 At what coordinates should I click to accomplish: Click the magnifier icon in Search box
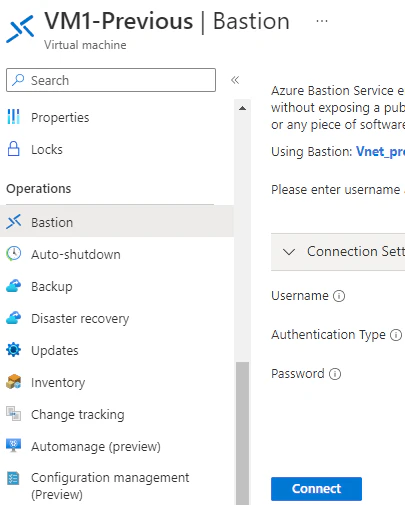[18, 80]
